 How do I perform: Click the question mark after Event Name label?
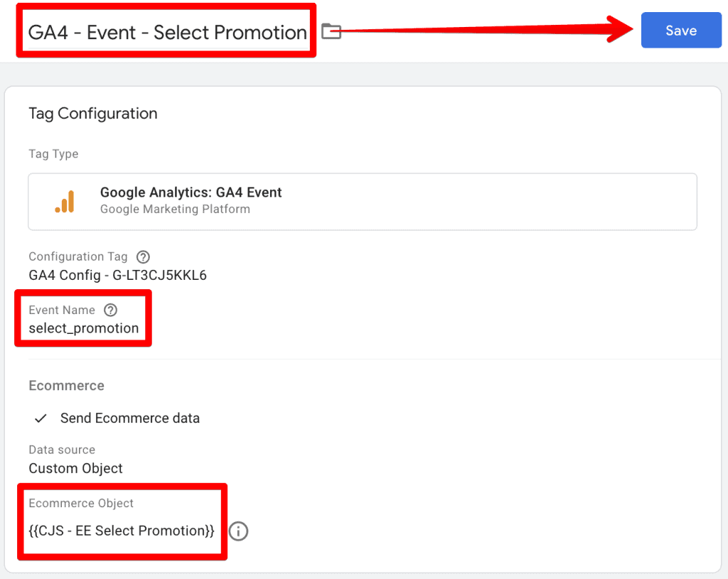(x=110, y=310)
